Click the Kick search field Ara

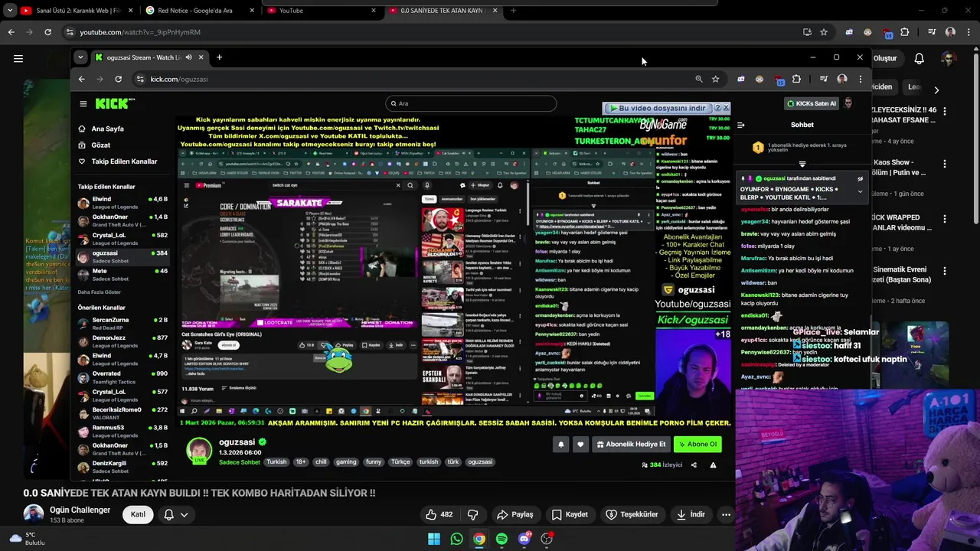tap(471, 103)
